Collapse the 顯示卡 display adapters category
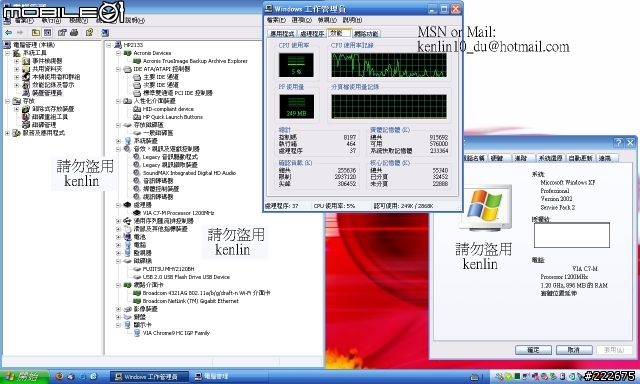 (x=118, y=325)
